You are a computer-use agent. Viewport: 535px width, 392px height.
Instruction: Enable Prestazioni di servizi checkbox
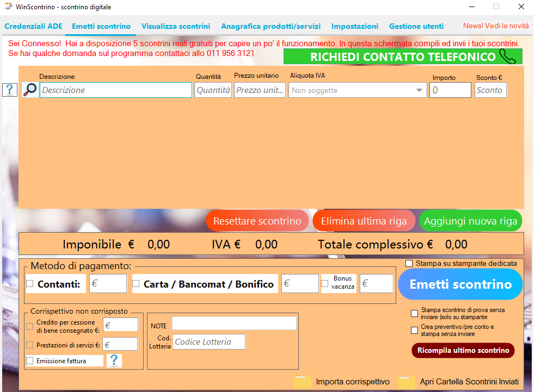click(x=30, y=345)
